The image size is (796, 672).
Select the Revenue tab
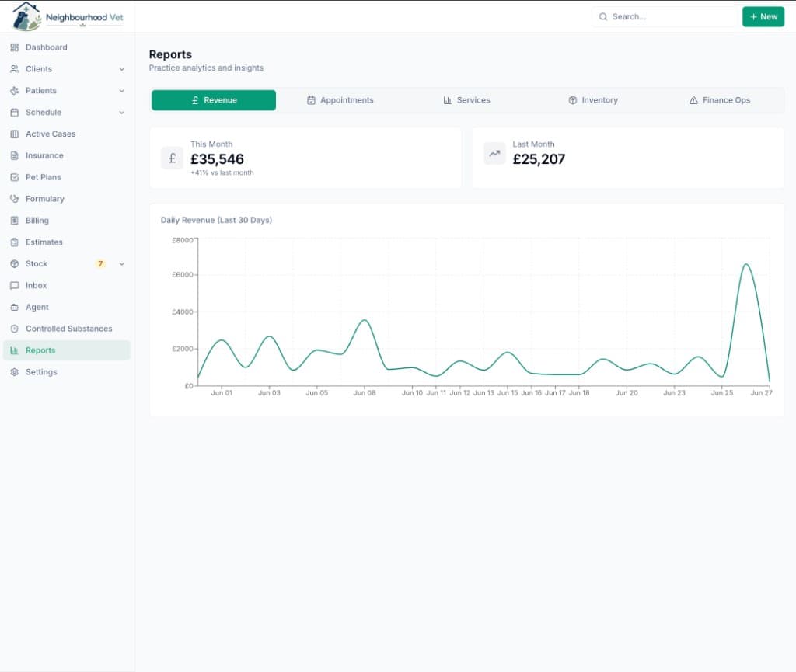[214, 100]
